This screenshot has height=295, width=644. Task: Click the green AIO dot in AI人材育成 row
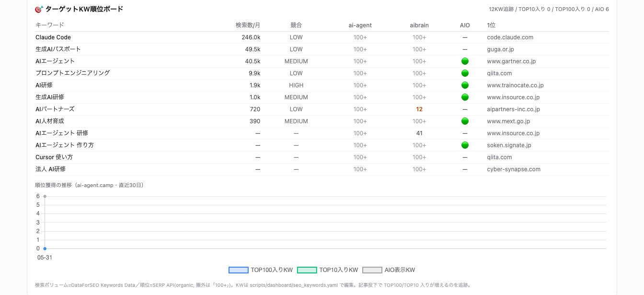coord(465,121)
